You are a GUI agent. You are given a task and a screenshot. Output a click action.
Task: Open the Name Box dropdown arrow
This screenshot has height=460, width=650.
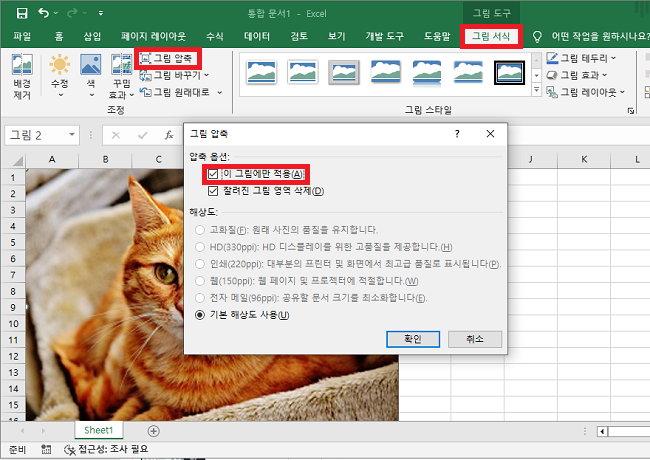pyautogui.click(x=72, y=135)
